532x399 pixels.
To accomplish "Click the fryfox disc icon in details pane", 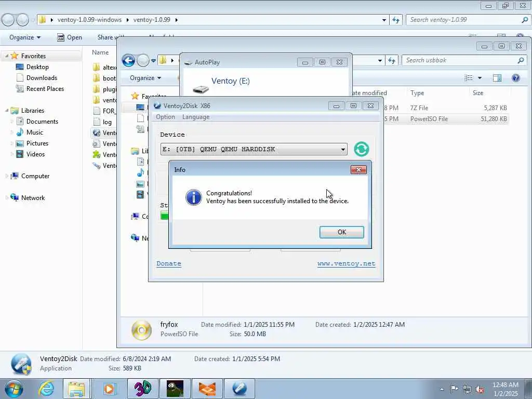I will [x=142, y=330].
